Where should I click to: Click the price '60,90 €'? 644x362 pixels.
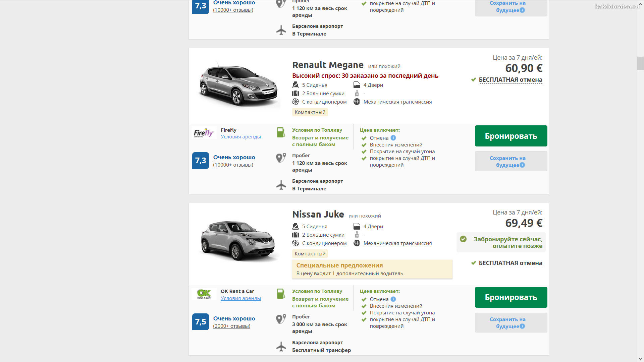point(524,68)
